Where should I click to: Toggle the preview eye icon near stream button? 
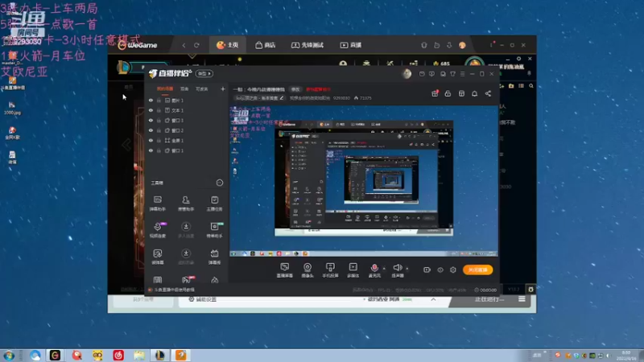pos(440,269)
